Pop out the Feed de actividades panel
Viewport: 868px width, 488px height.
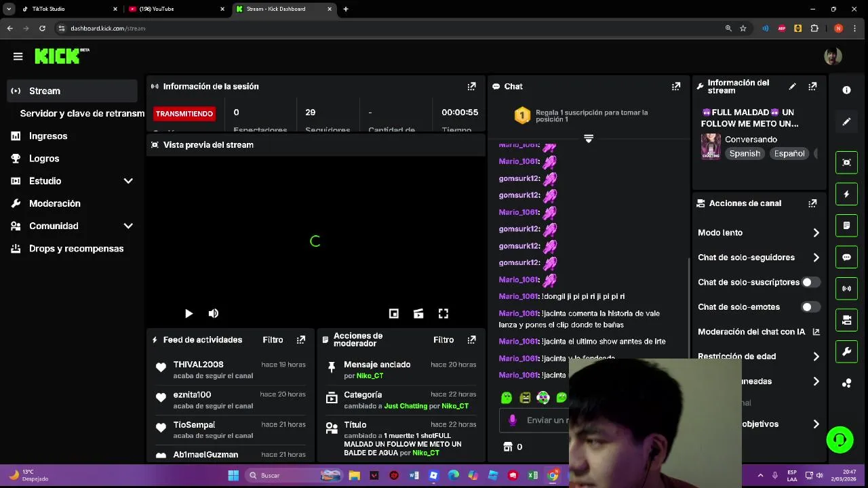(x=301, y=340)
